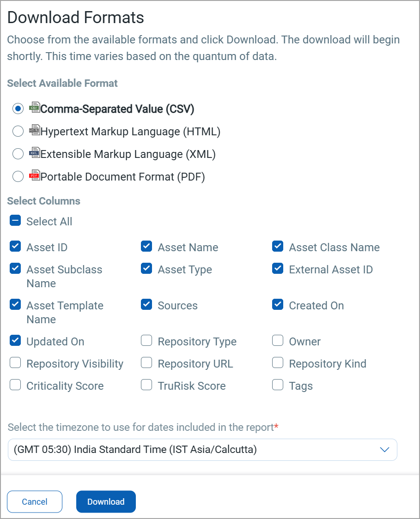This screenshot has height=519, width=420.
Task: Click the red PDF file icon
Action: 34,175
